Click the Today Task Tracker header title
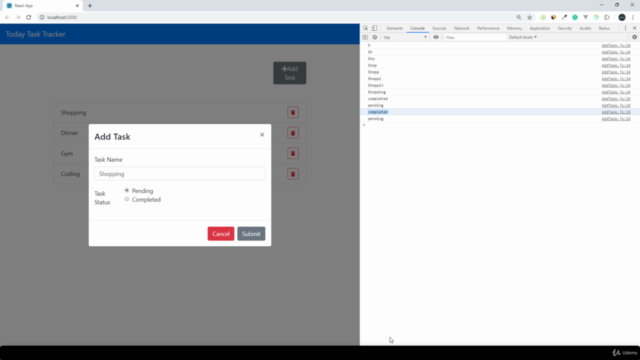This screenshot has width=640, height=360. point(36,34)
